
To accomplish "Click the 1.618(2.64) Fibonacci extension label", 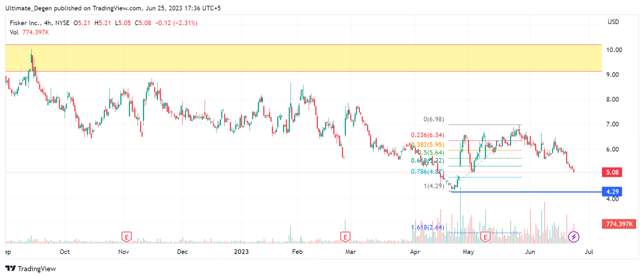I will [x=427, y=227].
